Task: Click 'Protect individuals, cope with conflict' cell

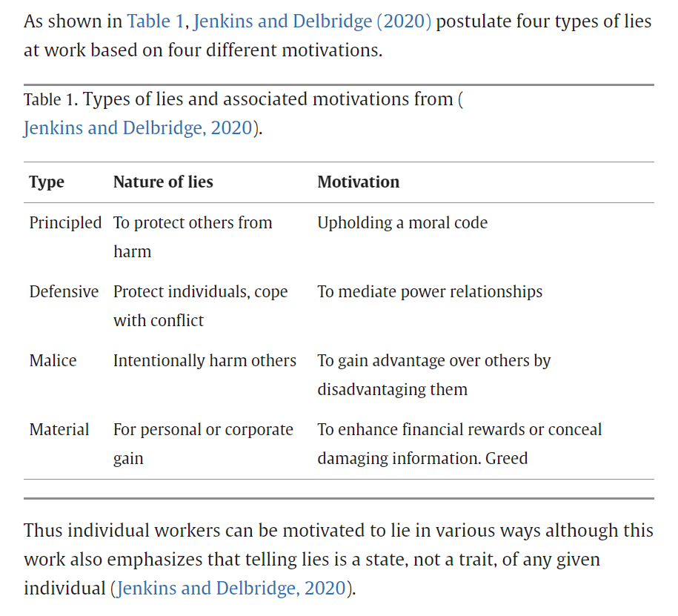Action: pyautogui.click(x=200, y=305)
